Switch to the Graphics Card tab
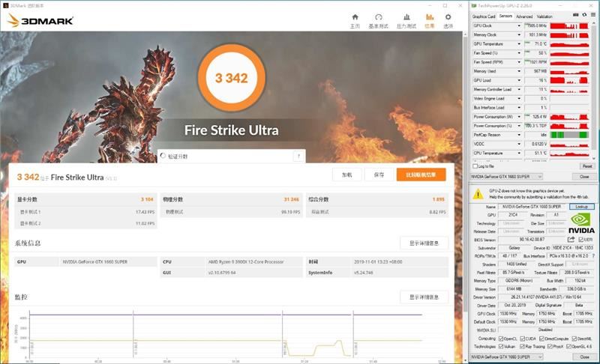This screenshot has width=600, height=364. 484,16
